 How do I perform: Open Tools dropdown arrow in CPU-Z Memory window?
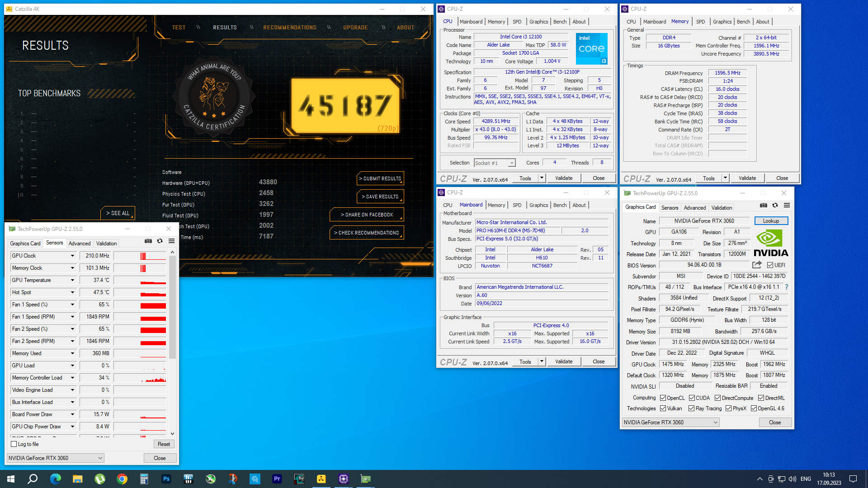[x=725, y=178]
